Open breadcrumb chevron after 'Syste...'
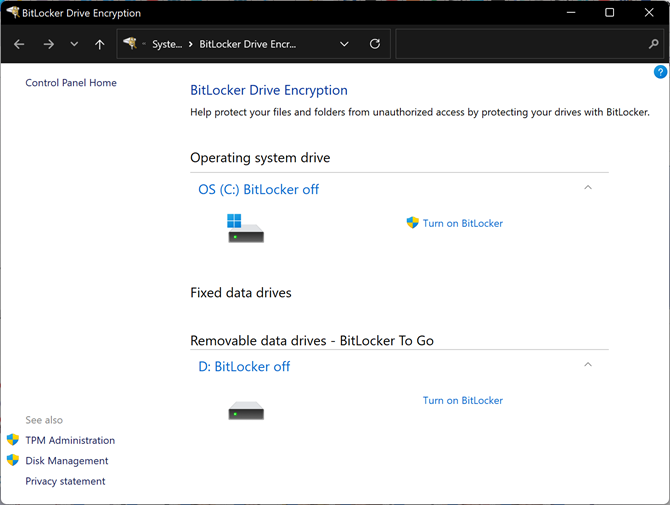The width and height of the screenshot is (670, 505). pos(191,44)
